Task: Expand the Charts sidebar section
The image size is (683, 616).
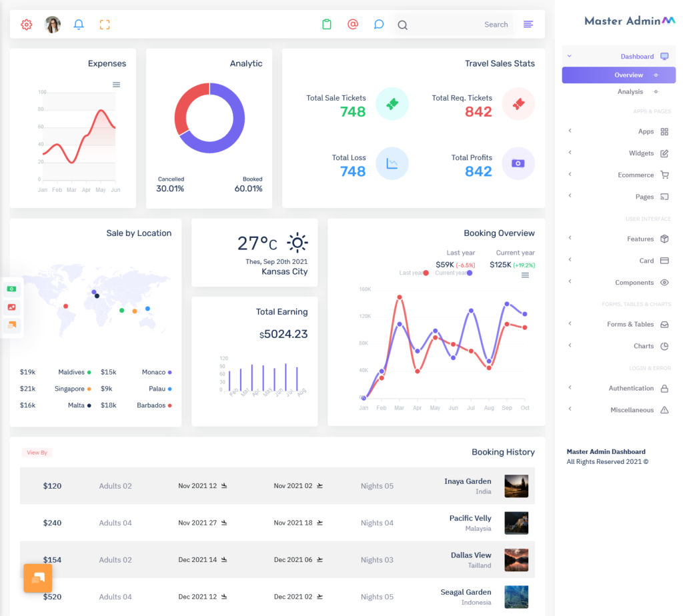Action: pos(644,345)
